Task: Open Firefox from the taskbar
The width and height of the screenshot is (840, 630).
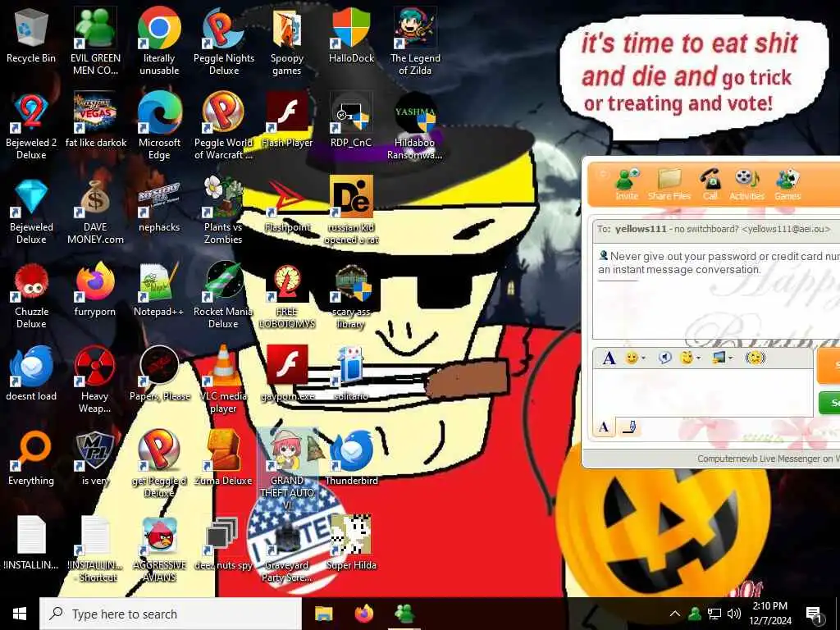Action: coord(364,614)
